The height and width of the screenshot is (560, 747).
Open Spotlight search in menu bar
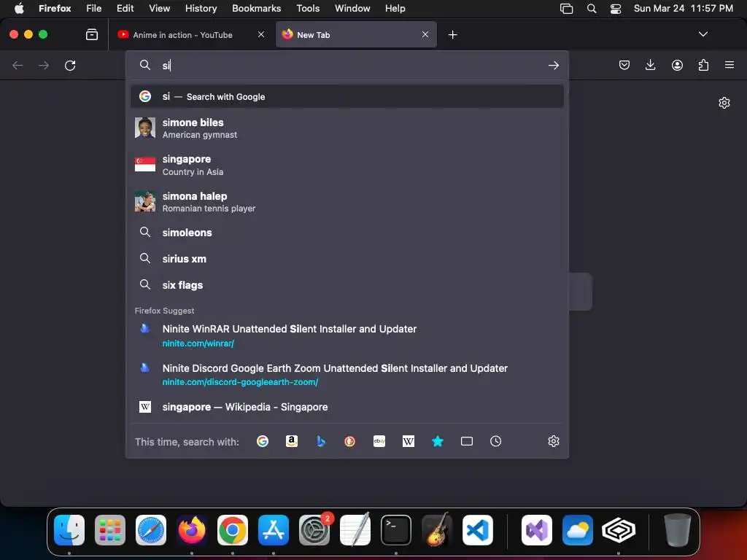(x=591, y=8)
